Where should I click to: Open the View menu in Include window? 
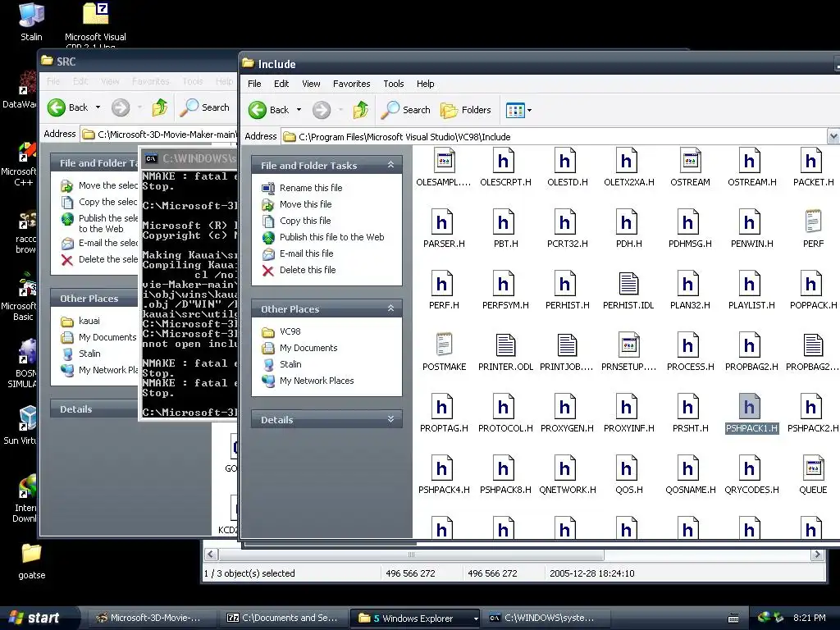click(x=311, y=84)
